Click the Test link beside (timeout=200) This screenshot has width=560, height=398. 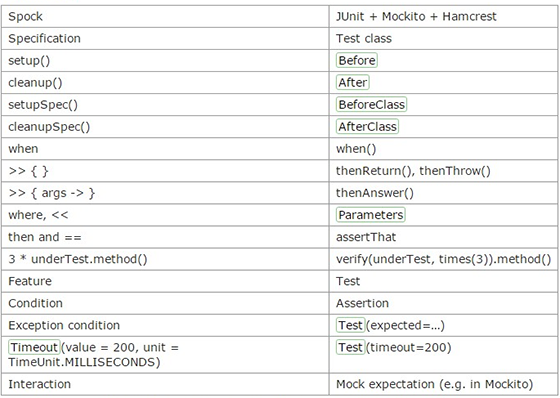click(x=350, y=347)
